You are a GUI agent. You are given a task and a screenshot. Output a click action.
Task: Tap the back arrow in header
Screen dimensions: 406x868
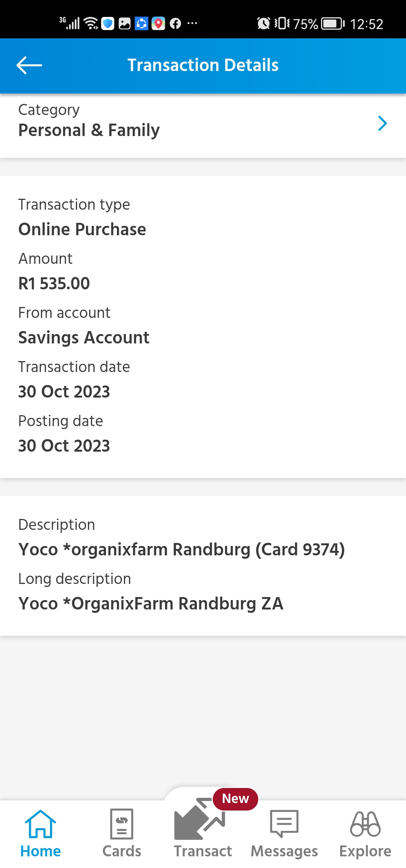[29, 65]
